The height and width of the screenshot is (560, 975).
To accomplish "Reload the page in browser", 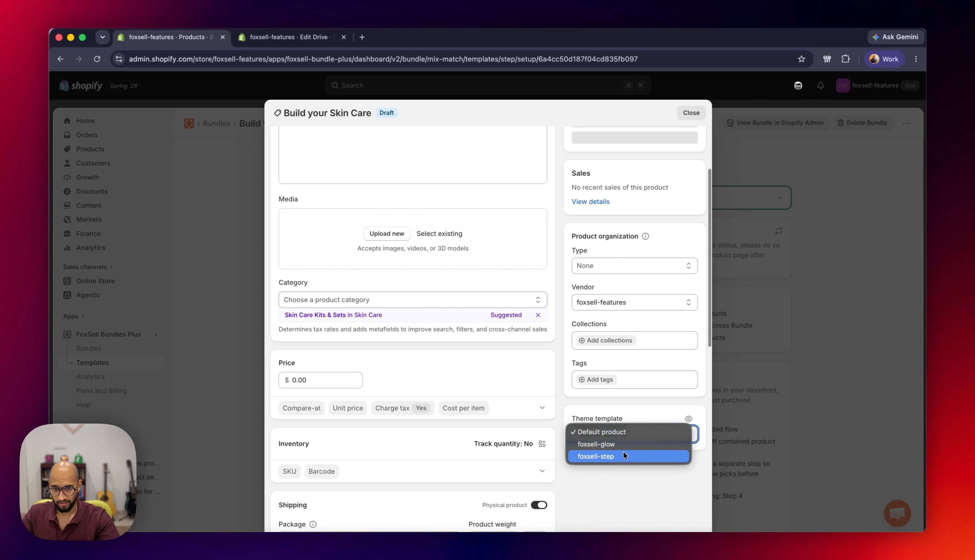I will (x=97, y=59).
